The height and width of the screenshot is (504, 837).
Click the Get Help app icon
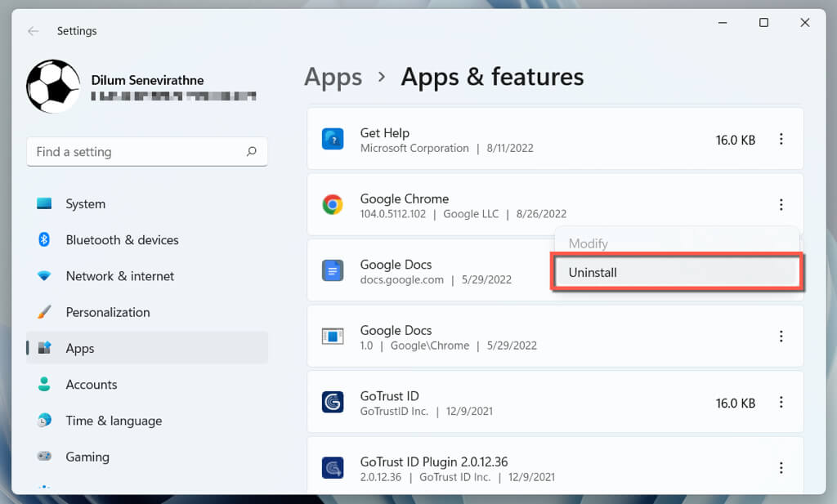point(333,139)
